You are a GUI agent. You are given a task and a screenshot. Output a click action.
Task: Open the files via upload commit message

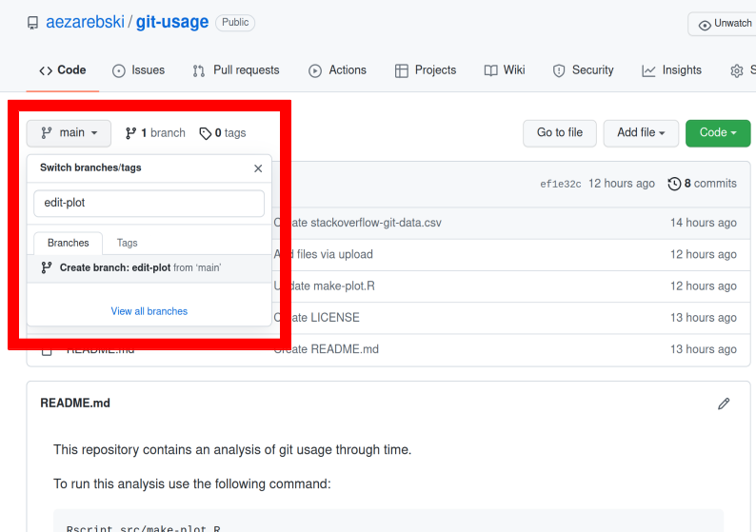[x=324, y=254]
